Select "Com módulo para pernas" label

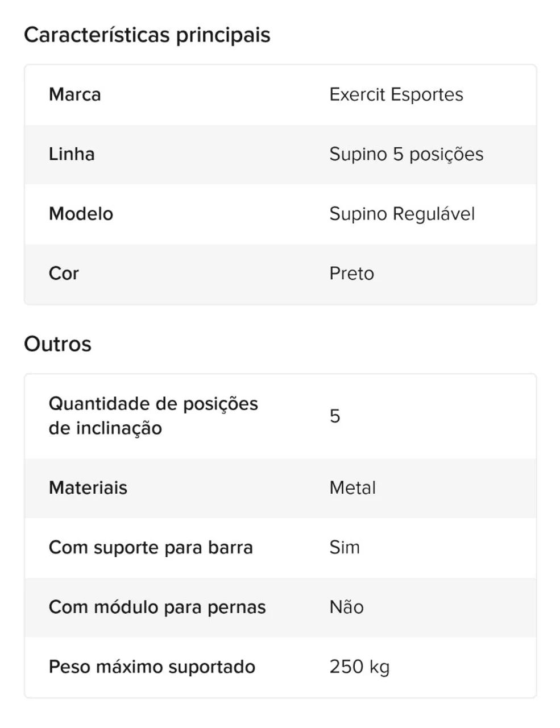(157, 607)
